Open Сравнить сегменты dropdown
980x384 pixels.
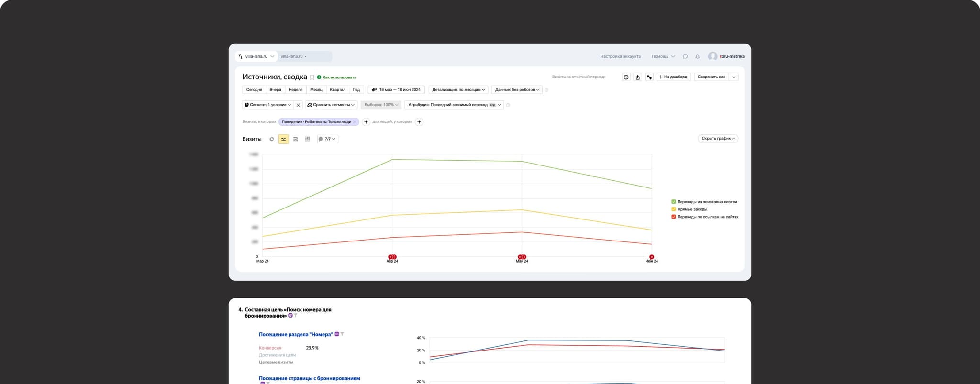(331, 105)
